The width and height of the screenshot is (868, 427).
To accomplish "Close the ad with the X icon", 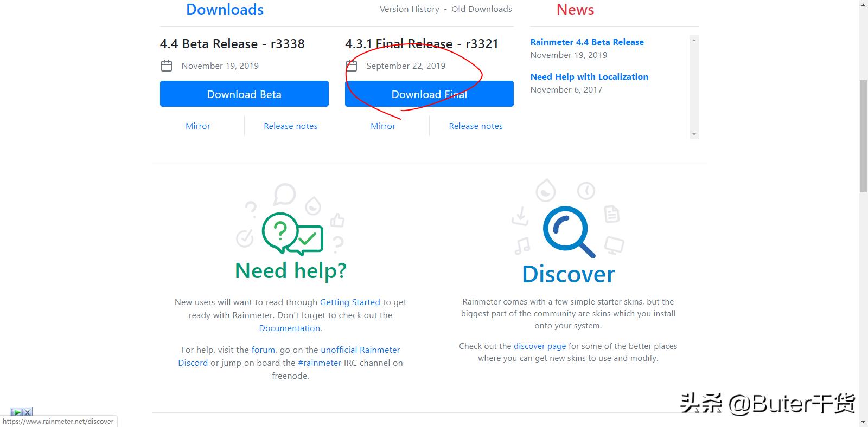I will 28,412.
